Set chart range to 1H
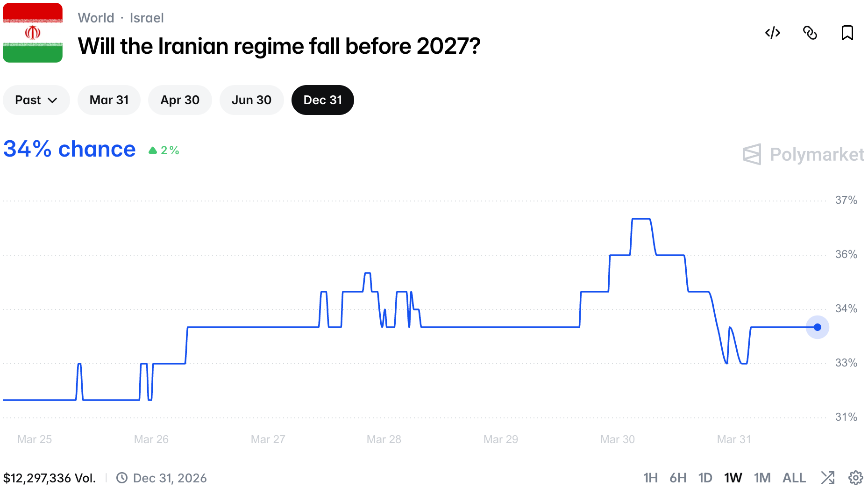The image size is (868, 488). 650,478
